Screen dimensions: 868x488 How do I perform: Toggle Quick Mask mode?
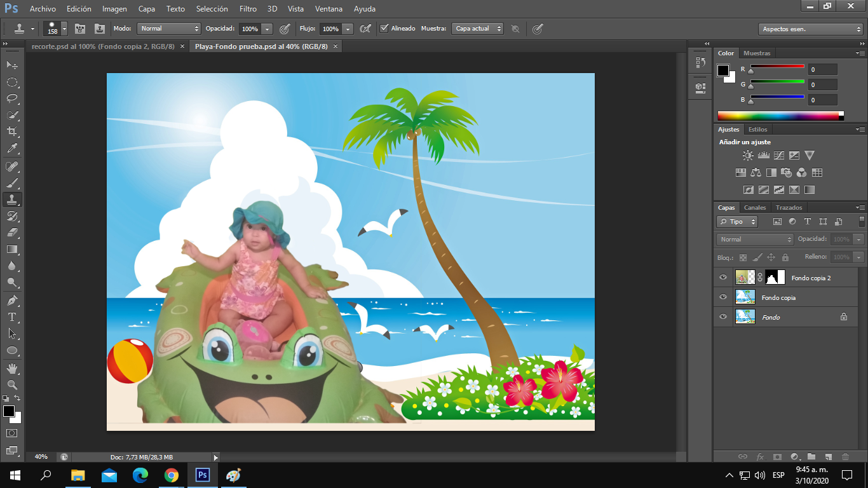click(x=12, y=433)
